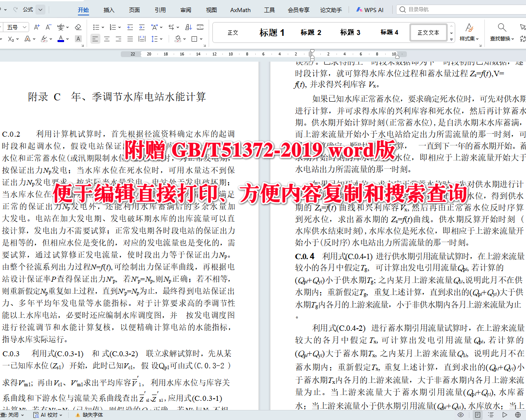
Task: Click the 目录导航 search field
Action: pos(460,9)
